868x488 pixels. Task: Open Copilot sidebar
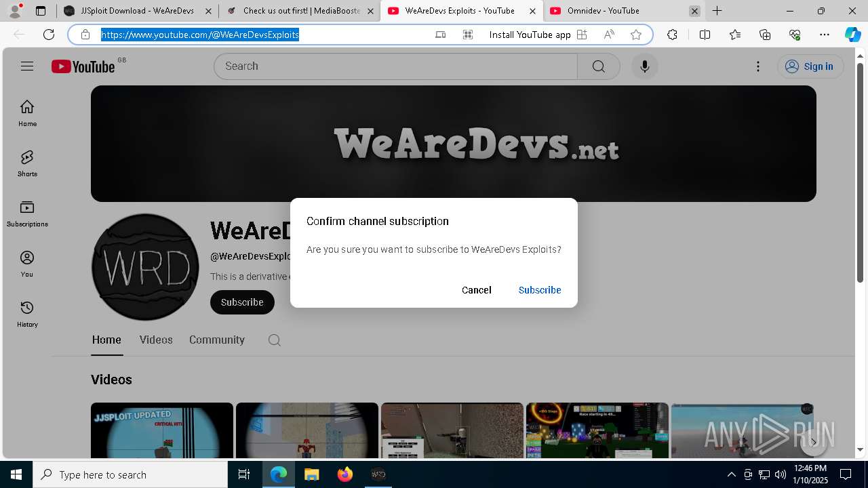coord(853,35)
